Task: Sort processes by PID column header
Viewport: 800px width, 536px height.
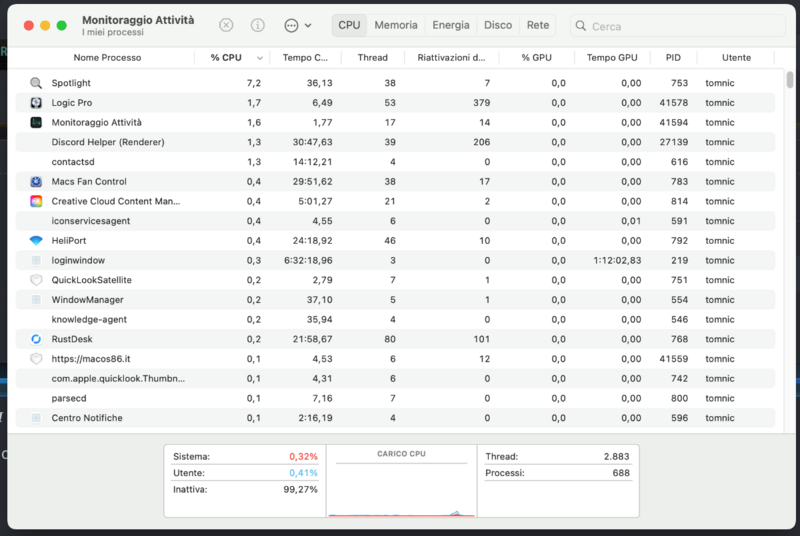Action: click(673, 58)
